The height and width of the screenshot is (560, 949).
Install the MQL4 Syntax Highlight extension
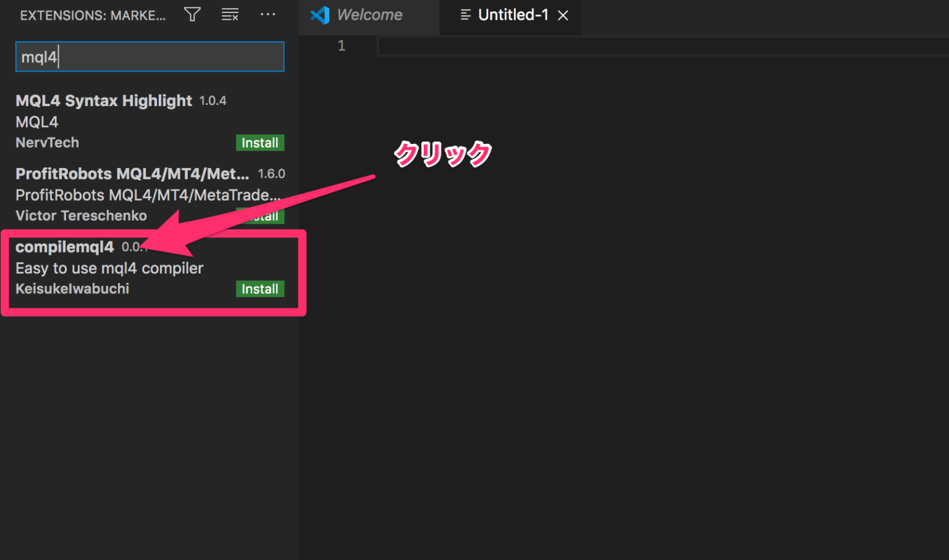259,143
